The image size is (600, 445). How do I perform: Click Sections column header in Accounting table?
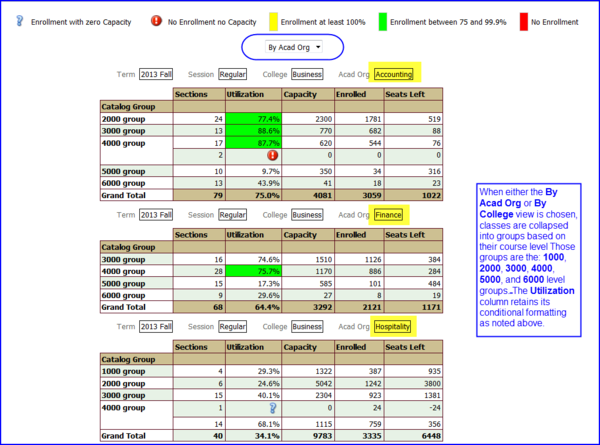[x=199, y=95]
